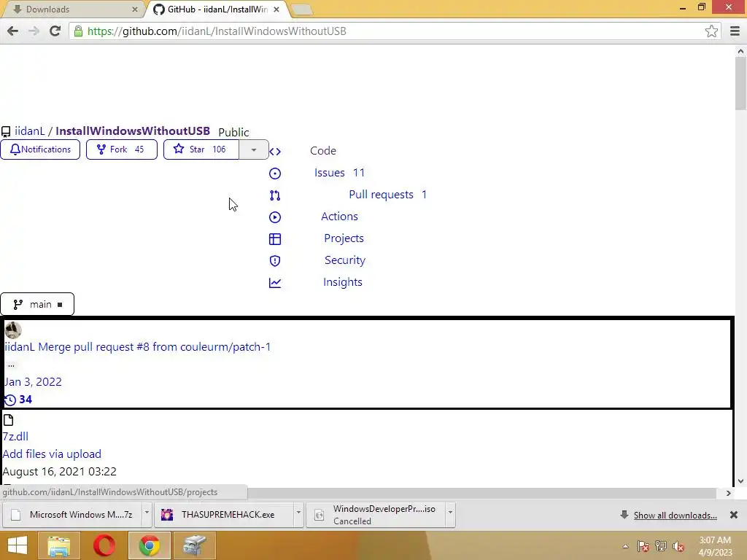
Task: Open the Code tab label
Action: 323,151
